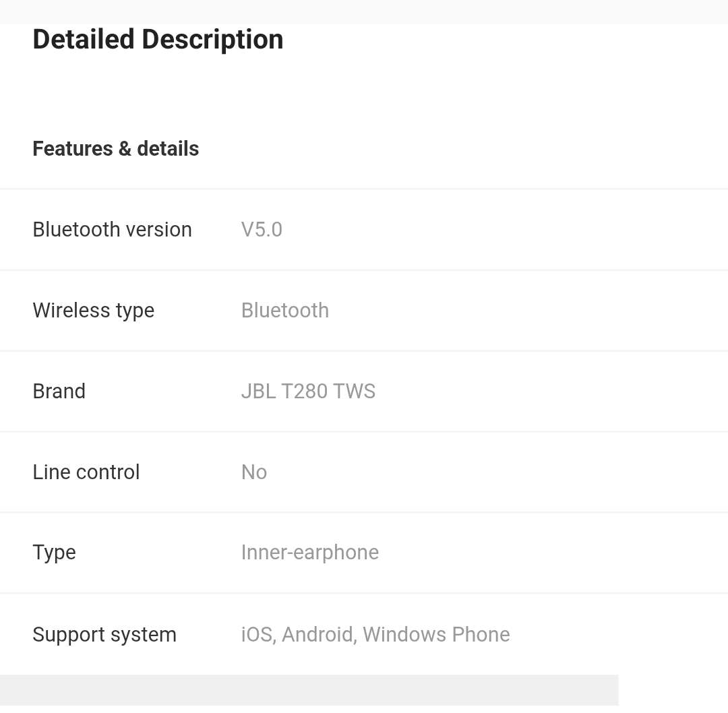Click the word Detailed in the title

tap(84, 39)
